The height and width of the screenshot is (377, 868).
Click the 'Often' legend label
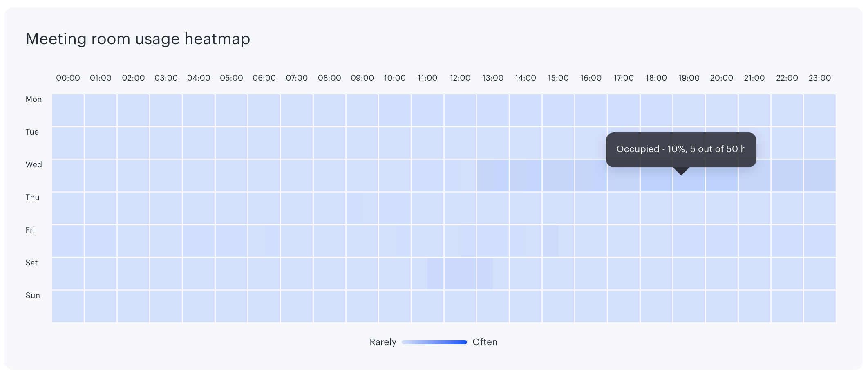click(485, 342)
